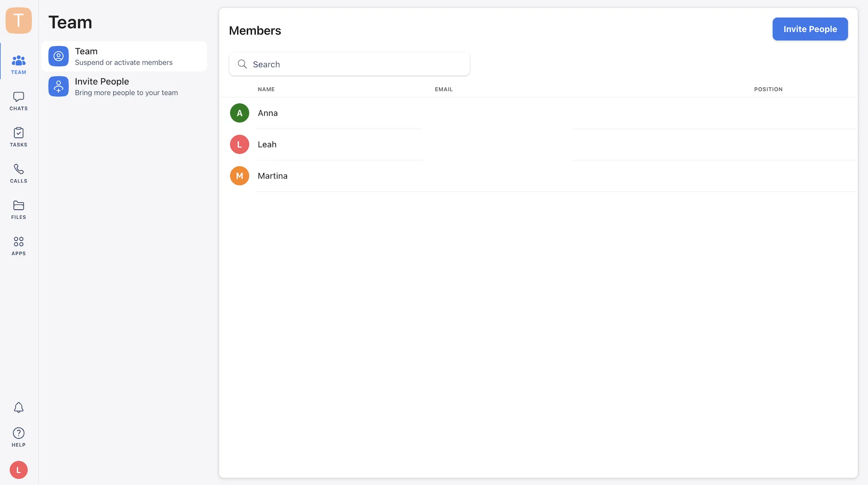Select the Team menu item in sidebar
The height and width of the screenshot is (485, 868).
click(124, 56)
